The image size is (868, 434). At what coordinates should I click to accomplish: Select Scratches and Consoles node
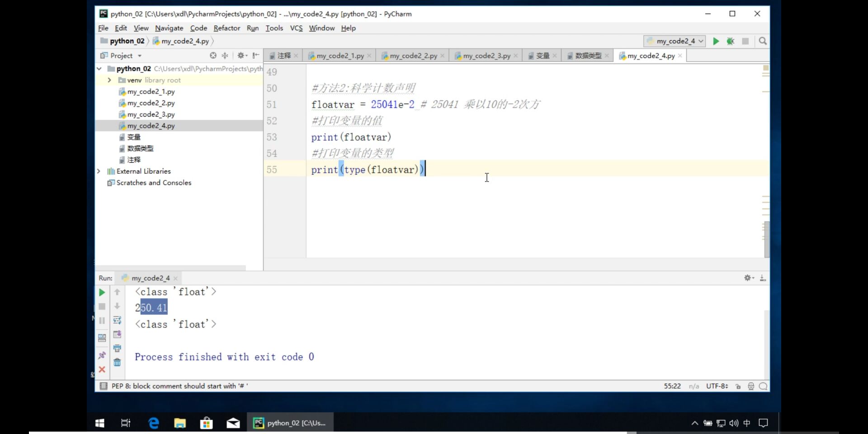154,183
